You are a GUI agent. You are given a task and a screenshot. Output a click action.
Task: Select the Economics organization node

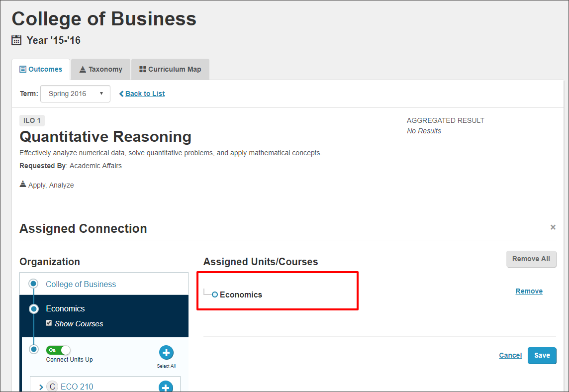pos(65,308)
